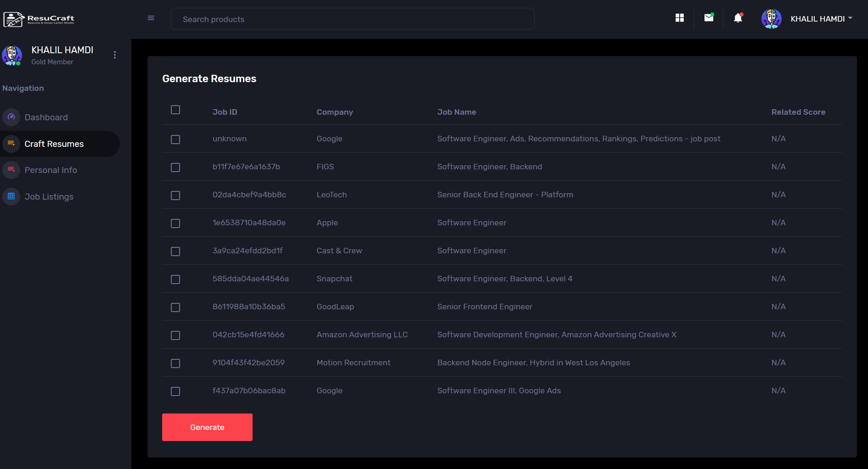Select the unknown Google job checkbox
Viewport: 868px width, 469px height.
pos(175,140)
